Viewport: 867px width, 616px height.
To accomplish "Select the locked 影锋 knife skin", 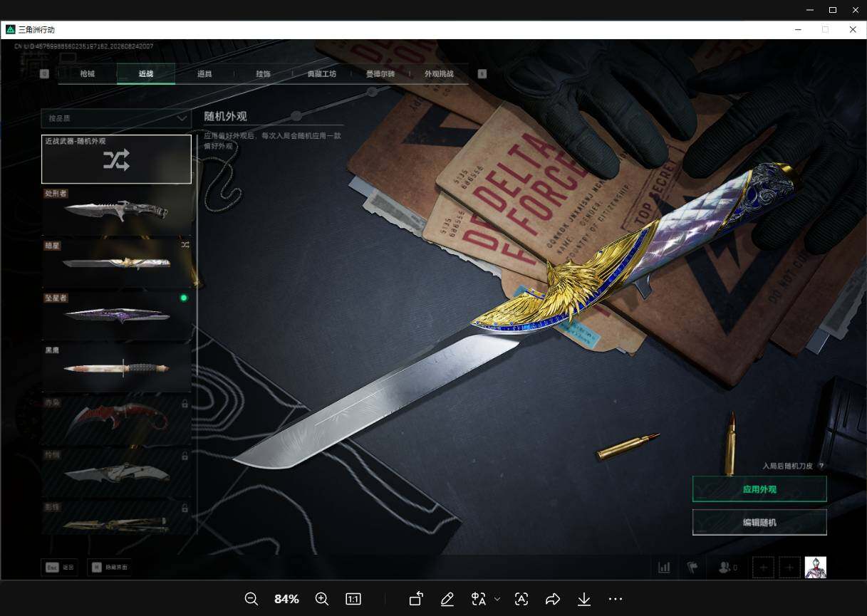I will (x=116, y=518).
